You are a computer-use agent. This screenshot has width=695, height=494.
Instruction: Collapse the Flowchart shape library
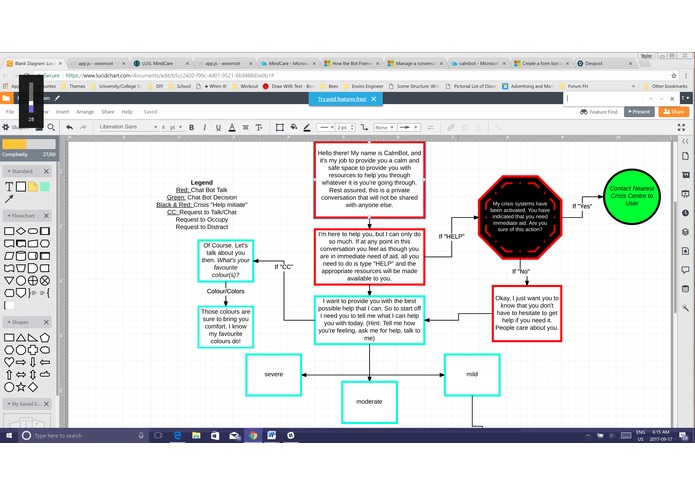21,216
